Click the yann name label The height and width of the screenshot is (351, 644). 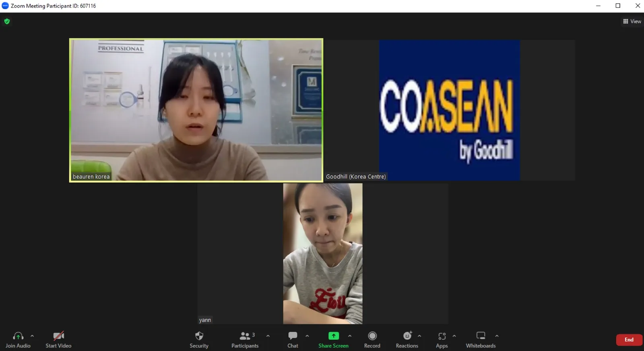coord(205,320)
